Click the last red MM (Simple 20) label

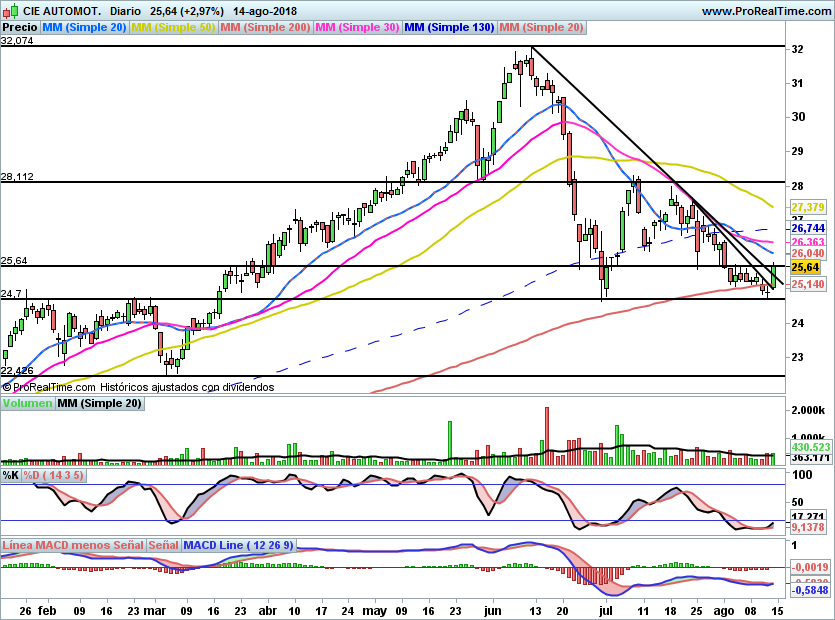tap(541, 27)
